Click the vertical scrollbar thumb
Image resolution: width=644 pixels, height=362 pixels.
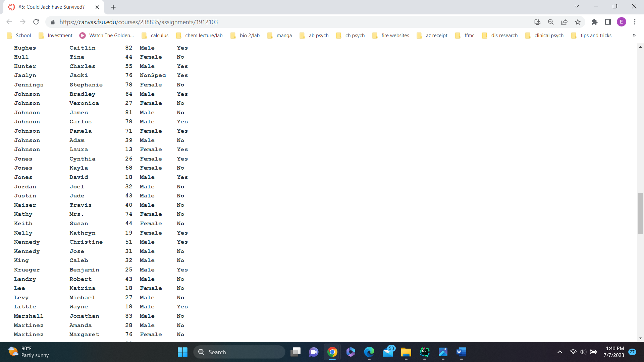tap(640, 213)
